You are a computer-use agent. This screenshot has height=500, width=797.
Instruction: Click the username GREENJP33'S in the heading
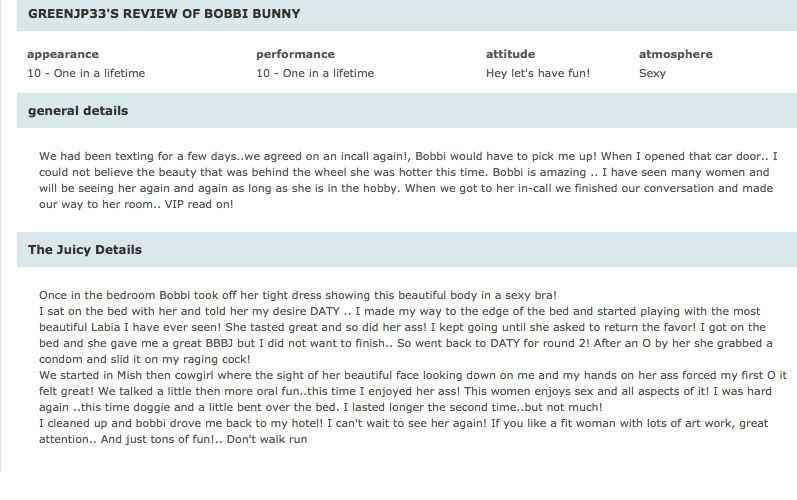click(73, 14)
